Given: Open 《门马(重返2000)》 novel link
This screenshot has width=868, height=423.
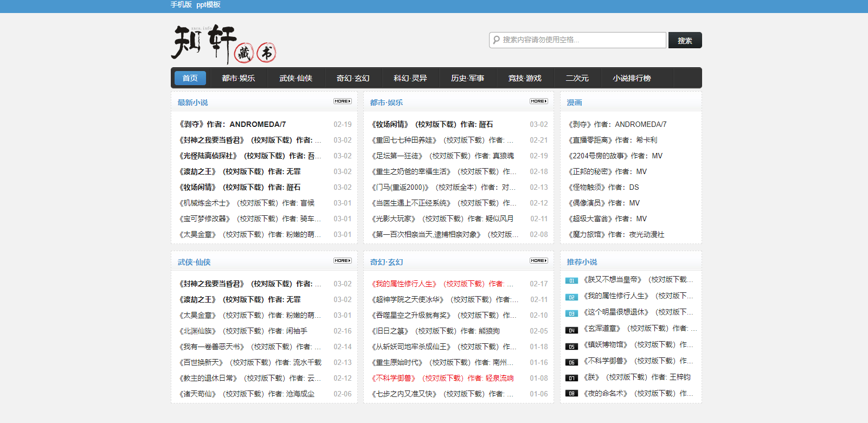Looking at the screenshot, I should tap(444, 187).
